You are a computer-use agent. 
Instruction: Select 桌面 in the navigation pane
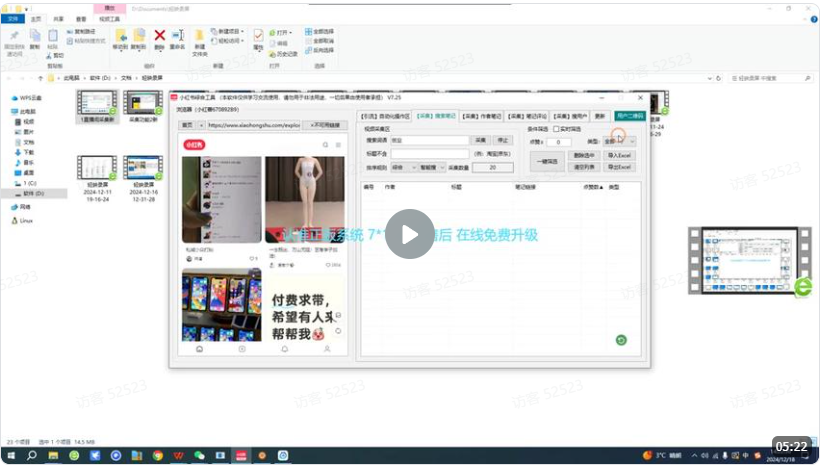coord(28,172)
